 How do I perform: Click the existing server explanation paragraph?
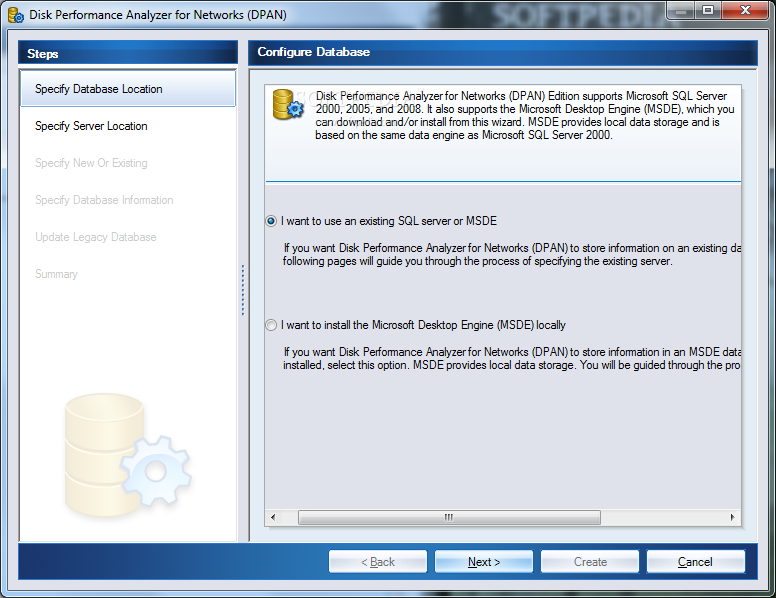coord(512,254)
